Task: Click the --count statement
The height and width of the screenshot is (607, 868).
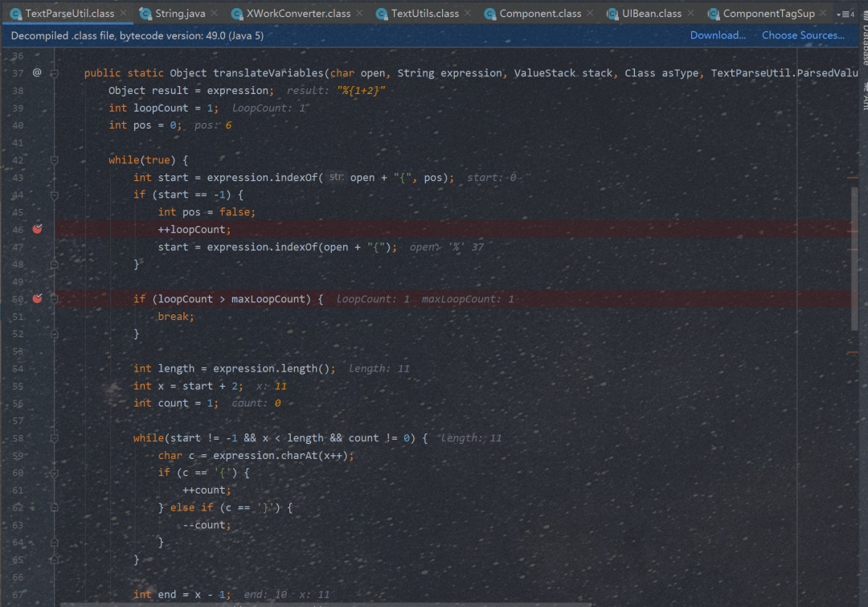Action: point(207,525)
